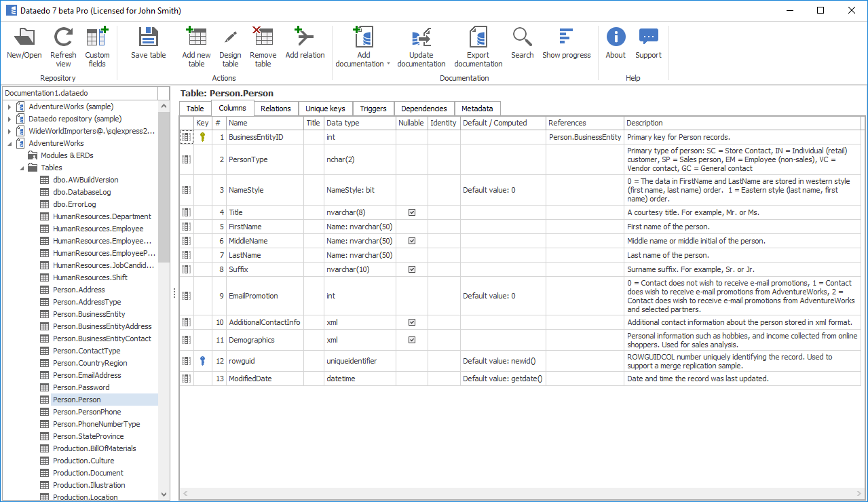Expand the AdventureWorks (sample) tree node
The height and width of the screenshot is (502, 868).
pyautogui.click(x=10, y=107)
